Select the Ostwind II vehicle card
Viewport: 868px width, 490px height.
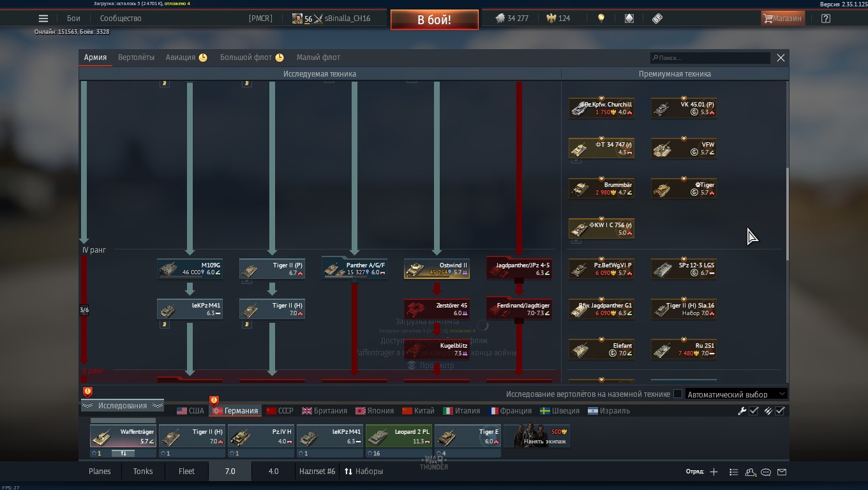pos(437,269)
